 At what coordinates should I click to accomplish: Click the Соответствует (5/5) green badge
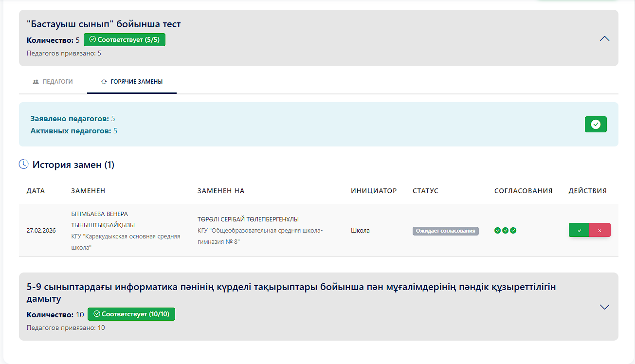point(125,39)
